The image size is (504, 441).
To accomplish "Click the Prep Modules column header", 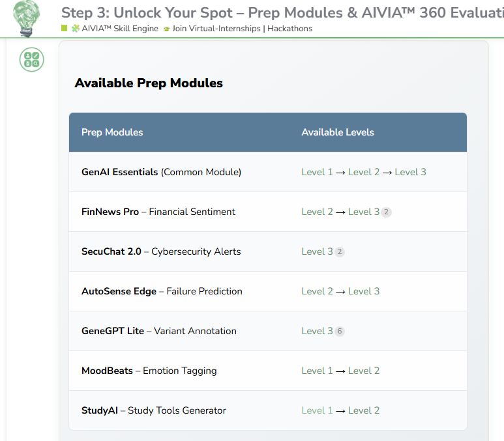I will pos(112,132).
